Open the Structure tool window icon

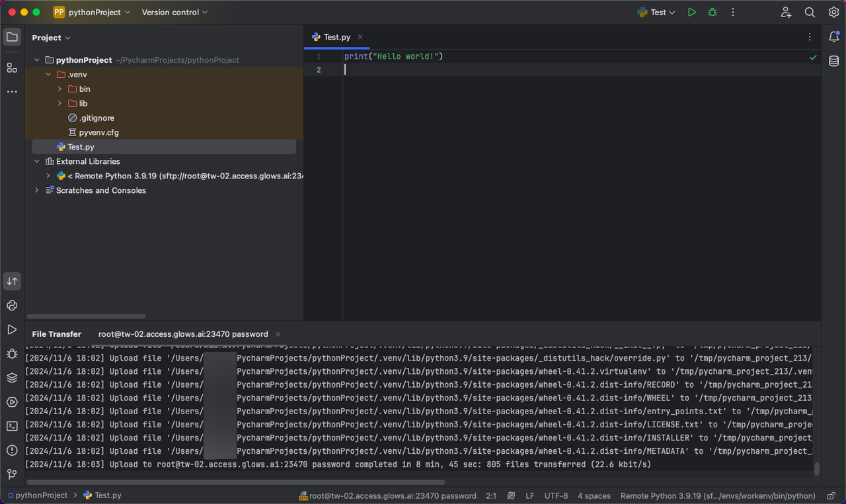(x=12, y=67)
